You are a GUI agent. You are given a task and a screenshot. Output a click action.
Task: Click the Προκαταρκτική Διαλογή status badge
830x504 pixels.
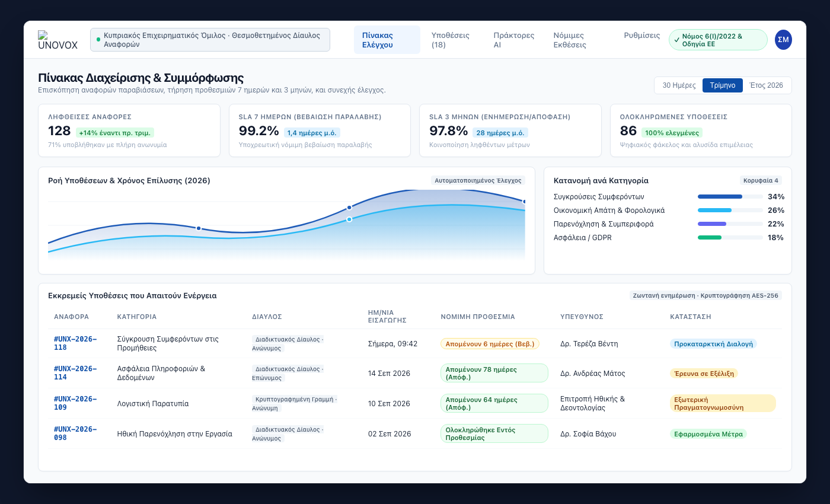coord(713,344)
